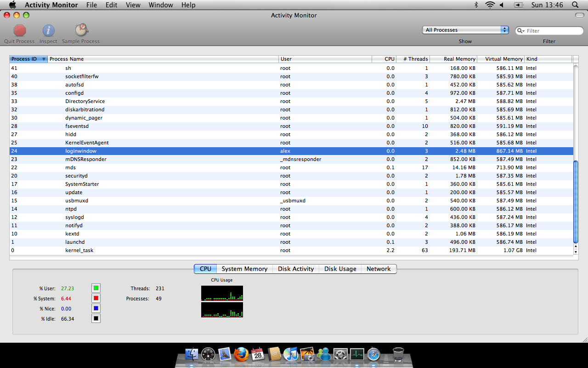Screen dimensions: 588x368
Task: Click in the Filter search field
Action: [549, 31]
